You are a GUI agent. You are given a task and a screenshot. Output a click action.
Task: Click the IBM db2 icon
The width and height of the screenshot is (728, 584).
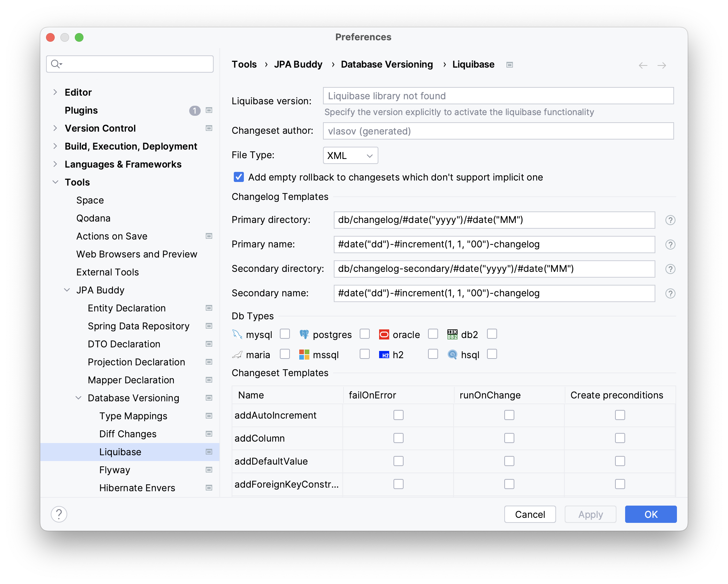tap(452, 334)
